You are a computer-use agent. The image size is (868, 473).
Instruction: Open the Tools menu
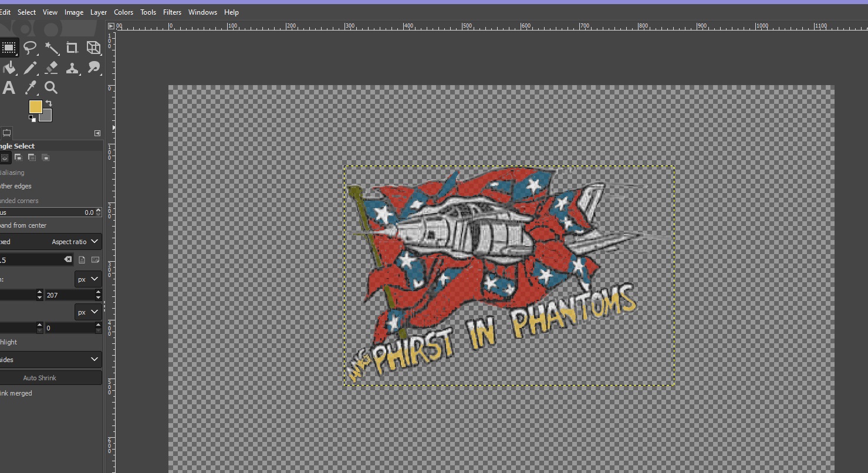[148, 12]
